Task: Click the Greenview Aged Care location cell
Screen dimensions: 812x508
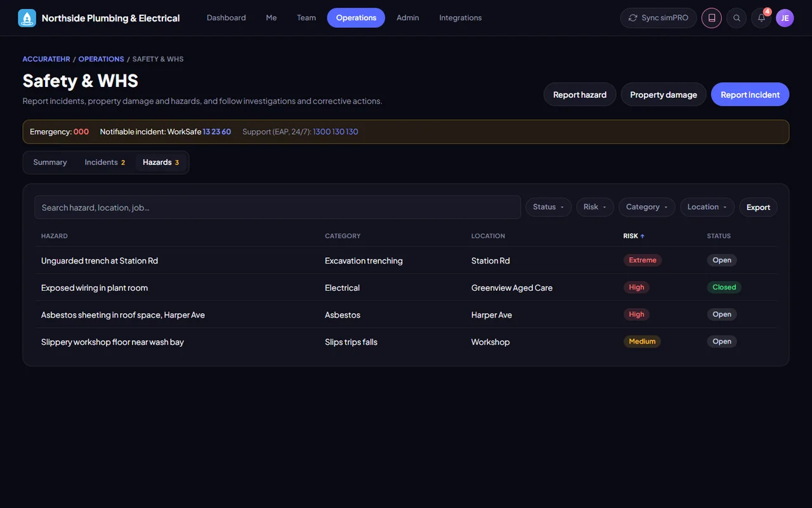Action: [512, 288]
